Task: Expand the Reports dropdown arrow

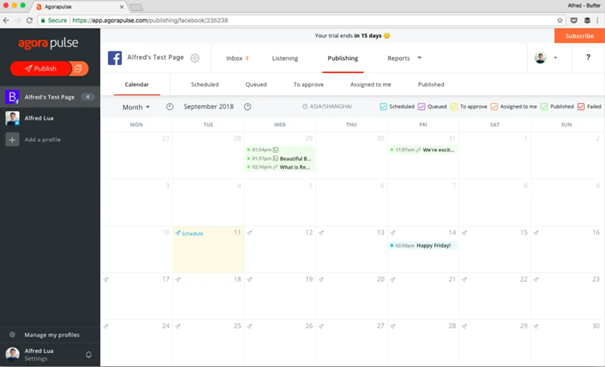Action: pyautogui.click(x=419, y=58)
